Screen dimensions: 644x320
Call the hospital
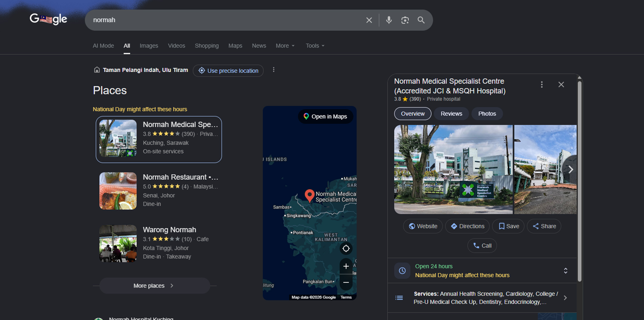tap(482, 245)
